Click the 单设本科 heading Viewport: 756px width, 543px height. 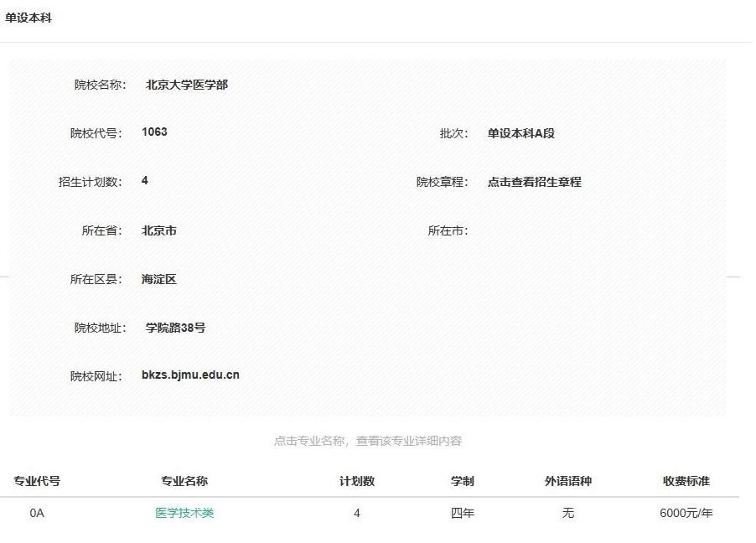pyautogui.click(x=28, y=18)
